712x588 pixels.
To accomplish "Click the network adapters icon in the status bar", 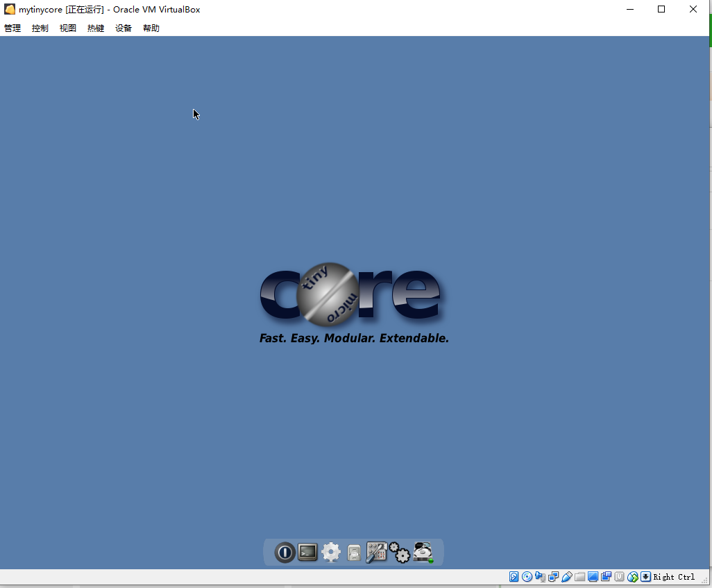I will pos(553,576).
